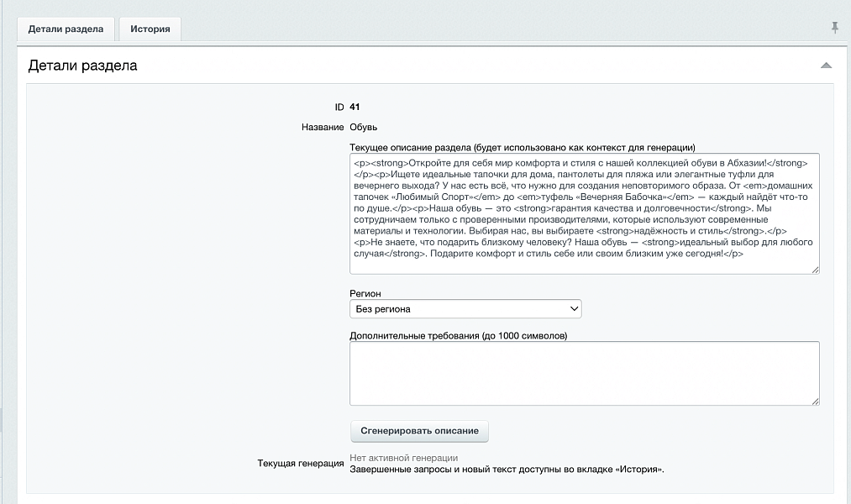Collapse the Детали раздела section arrow
Screen dimensions: 851x504
826,66
